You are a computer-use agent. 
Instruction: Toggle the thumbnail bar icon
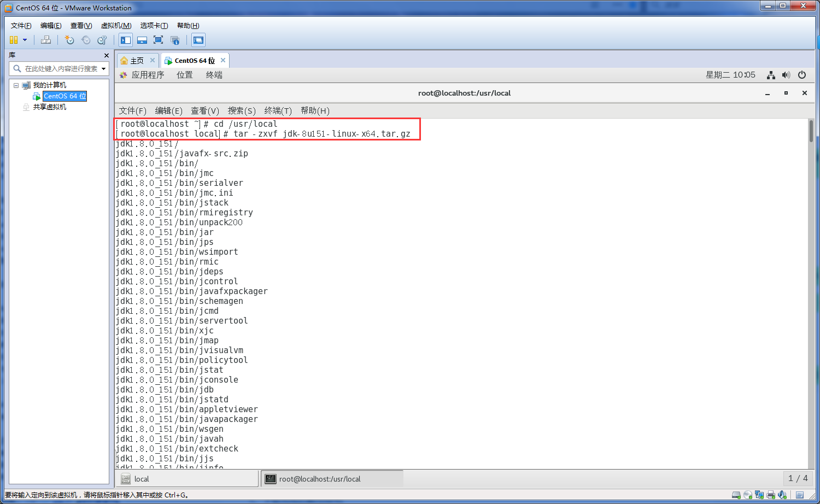pyautogui.click(x=142, y=40)
